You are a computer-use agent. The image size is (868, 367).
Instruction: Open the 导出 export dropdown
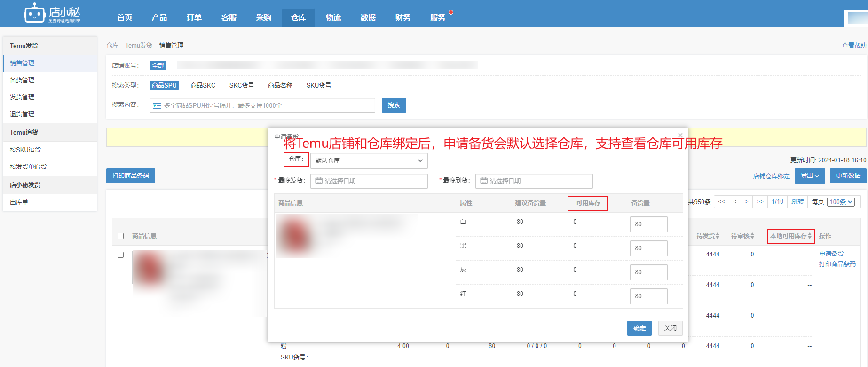pyautogui.click(x=810, y=176)
